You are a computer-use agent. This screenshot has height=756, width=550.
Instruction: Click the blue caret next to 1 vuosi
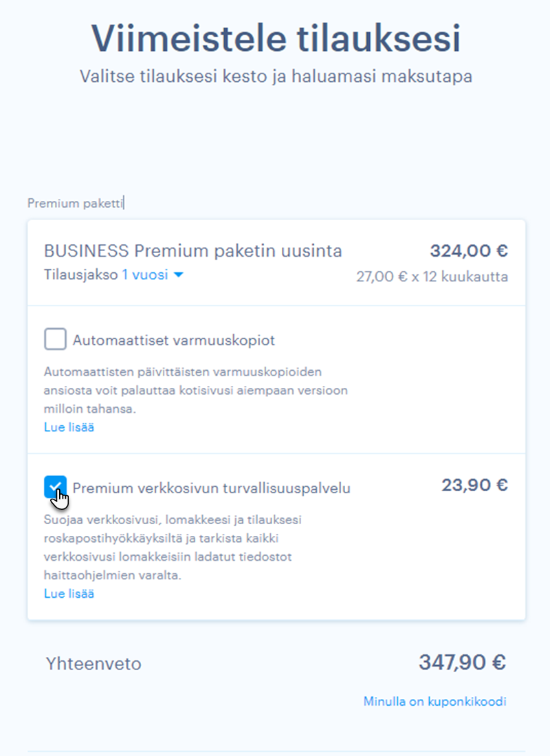pos(179,275)
